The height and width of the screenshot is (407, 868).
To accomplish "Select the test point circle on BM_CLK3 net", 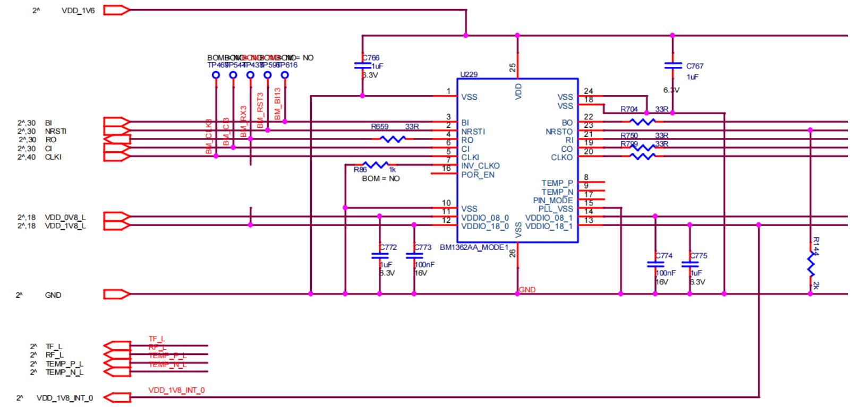I will coord(216,75).
